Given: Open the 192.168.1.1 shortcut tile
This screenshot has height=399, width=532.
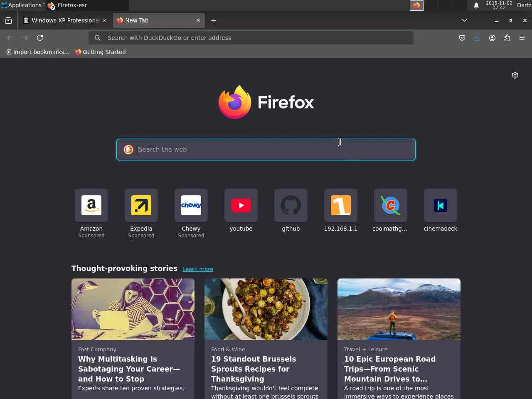Looking at the screenshot, I should click(x=341, y=205).
